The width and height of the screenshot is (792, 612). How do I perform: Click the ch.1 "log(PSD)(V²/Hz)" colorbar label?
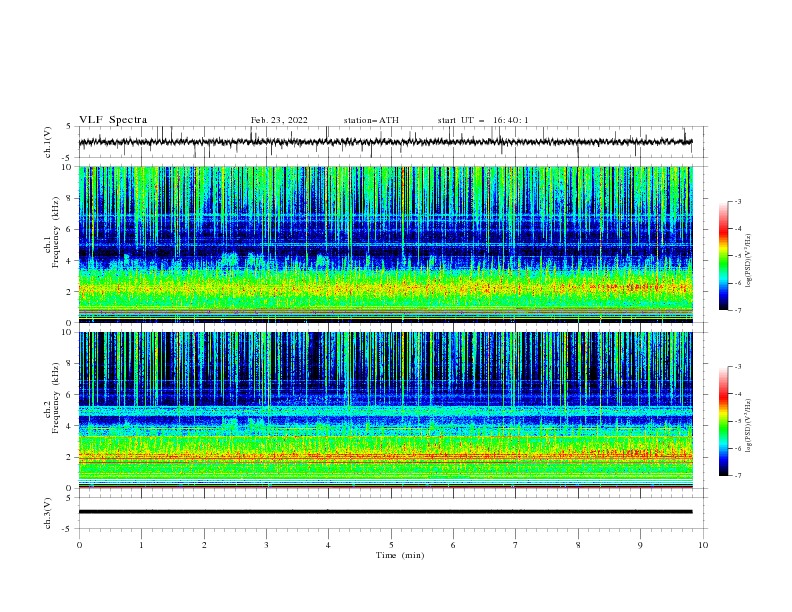tap(749, 261)
